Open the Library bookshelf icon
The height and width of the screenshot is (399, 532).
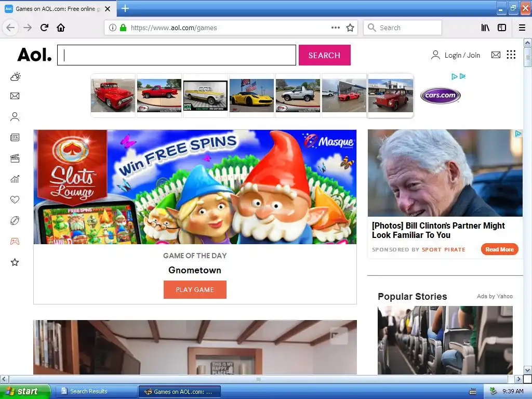(x=485, y=28)
